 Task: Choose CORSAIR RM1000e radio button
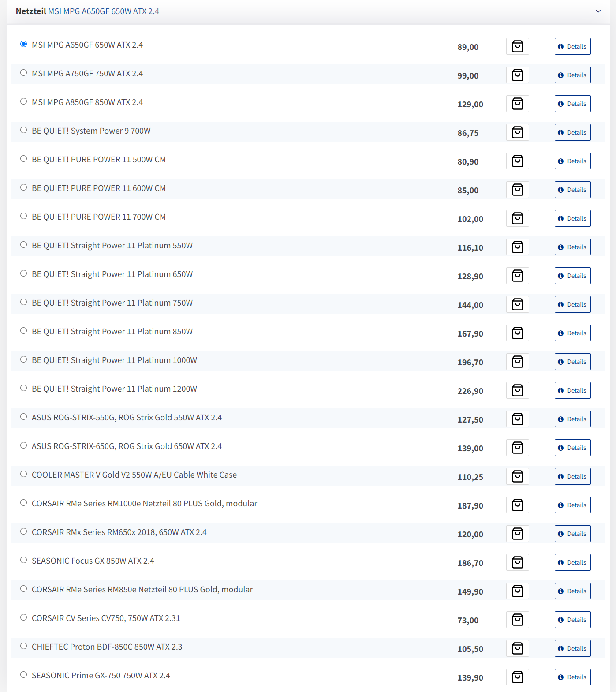[24, 503]
